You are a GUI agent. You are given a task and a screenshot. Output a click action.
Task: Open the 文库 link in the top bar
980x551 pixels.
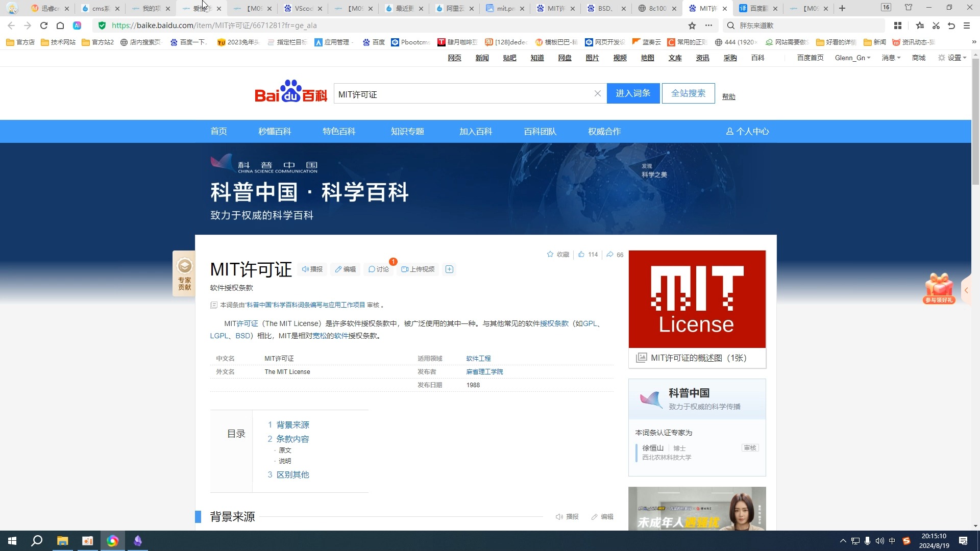click(x=675, y=58)
